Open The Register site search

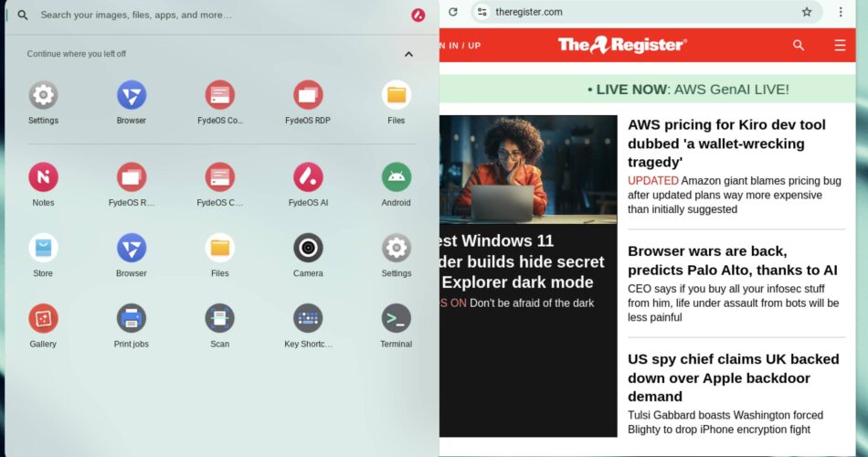(x=799, y=45)
